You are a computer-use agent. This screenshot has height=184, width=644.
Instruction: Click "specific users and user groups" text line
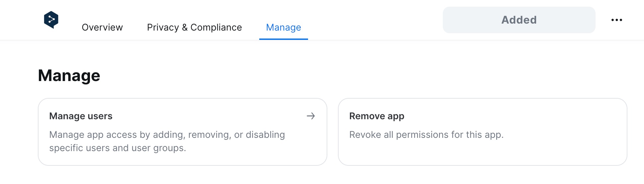tap(118, 148)
